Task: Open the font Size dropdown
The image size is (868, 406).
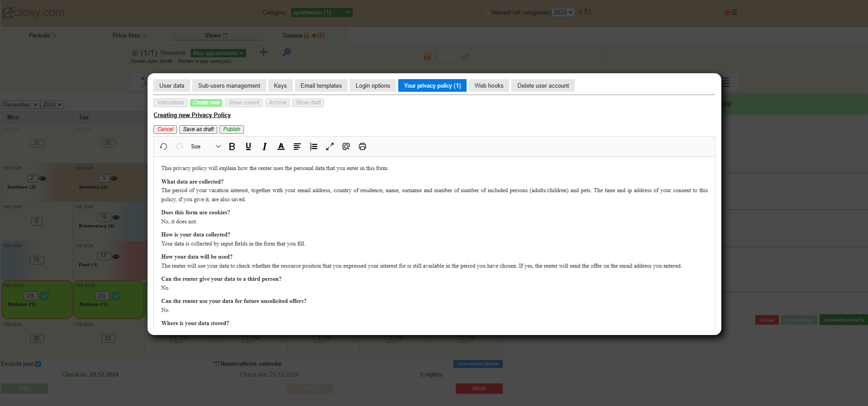Action: [x=205, y=146]
